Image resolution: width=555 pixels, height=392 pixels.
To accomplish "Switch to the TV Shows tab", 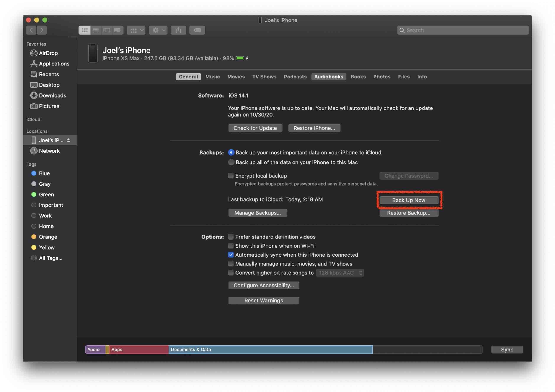I will 264,77.
